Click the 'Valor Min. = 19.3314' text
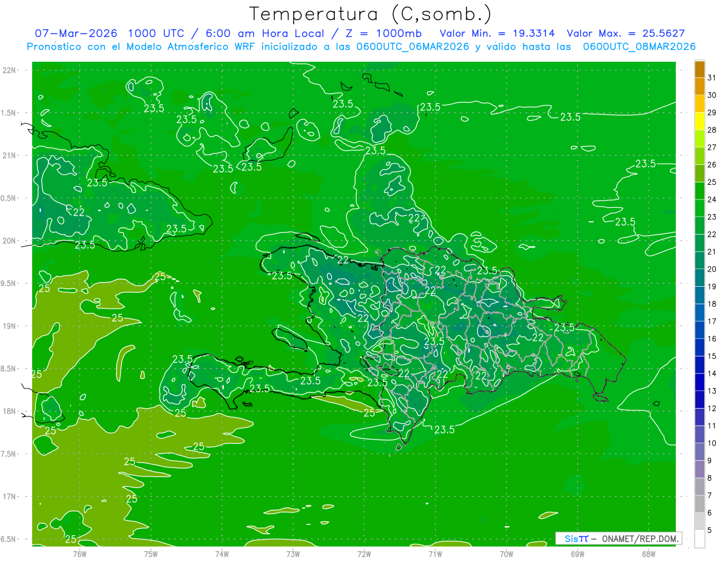 [497, 33]
